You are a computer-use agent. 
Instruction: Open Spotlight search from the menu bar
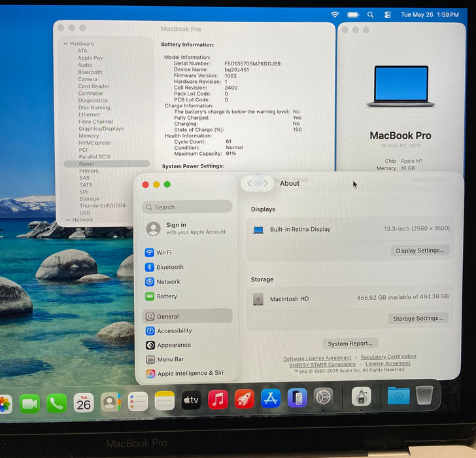pos(370,14)
